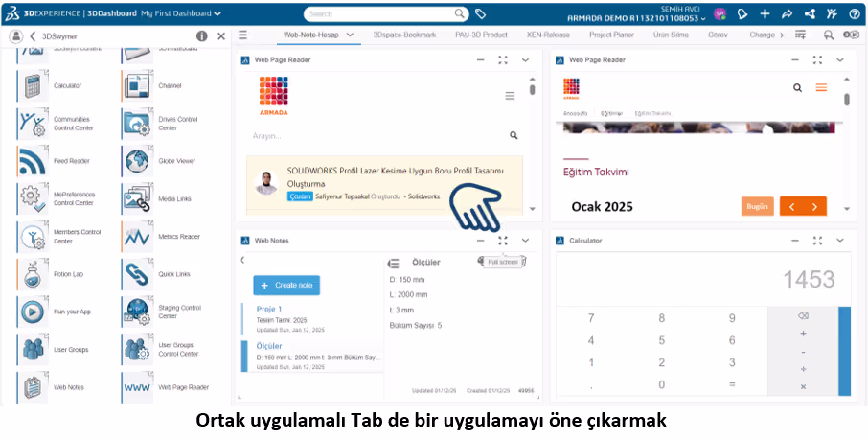868x439 pixels.
Task: Open the User Groups app
Action: [34, 349]
